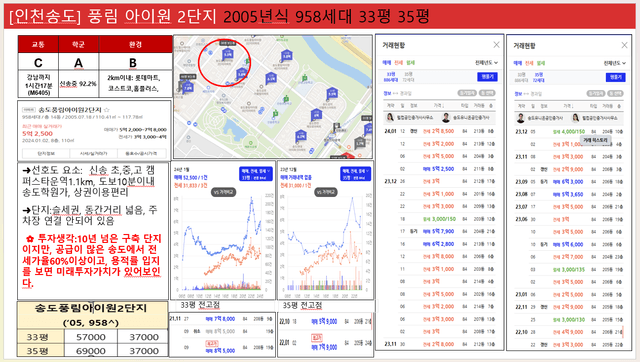
Task: Click the 거래 히스토리 tooltip in the right panel
Action: pos(595,140)
